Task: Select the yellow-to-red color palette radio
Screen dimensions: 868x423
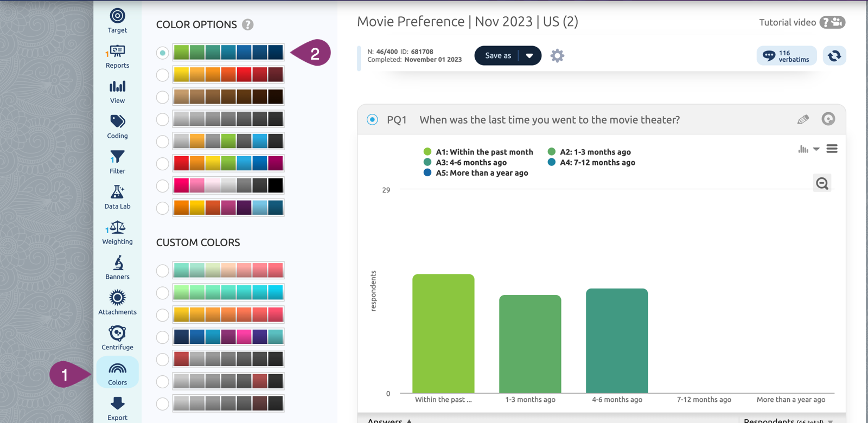Action: pyautogui.click(x=162, y=75)
